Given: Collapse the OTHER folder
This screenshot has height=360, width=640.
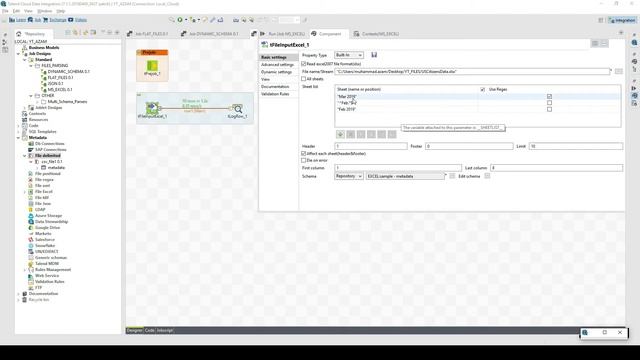Looking at the screenshot, I should click(31, 96).
